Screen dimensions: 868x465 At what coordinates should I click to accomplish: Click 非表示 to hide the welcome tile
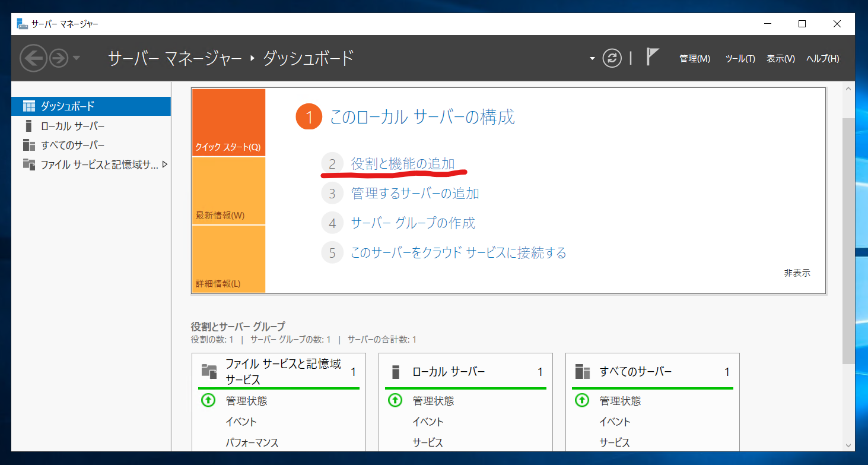click(x=797, y=273)
